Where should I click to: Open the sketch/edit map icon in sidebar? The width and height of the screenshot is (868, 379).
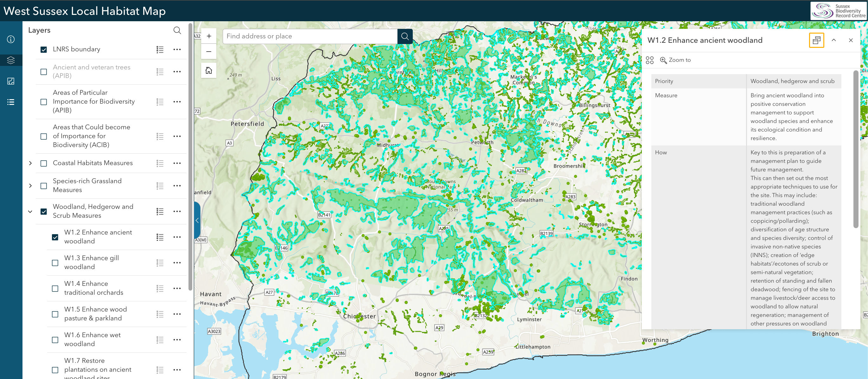click(11, 81)
